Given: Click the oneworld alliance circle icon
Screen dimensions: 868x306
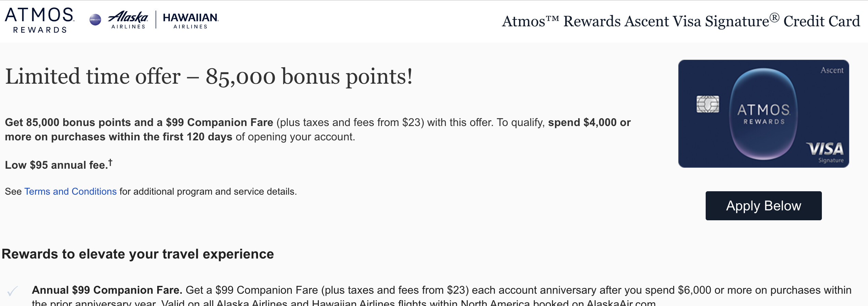Looking at the screenshot, I should [95, 20].
